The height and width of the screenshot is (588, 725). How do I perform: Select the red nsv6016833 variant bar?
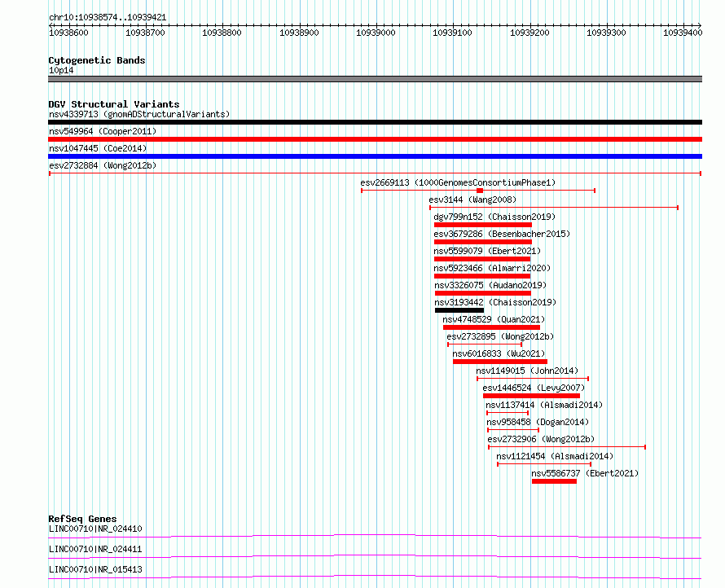click(x=500, y=362)
